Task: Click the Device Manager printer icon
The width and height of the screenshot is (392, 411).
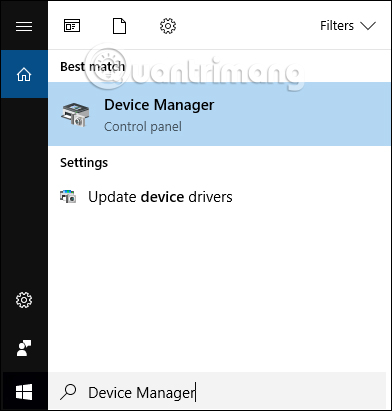Action: (75, 115)
